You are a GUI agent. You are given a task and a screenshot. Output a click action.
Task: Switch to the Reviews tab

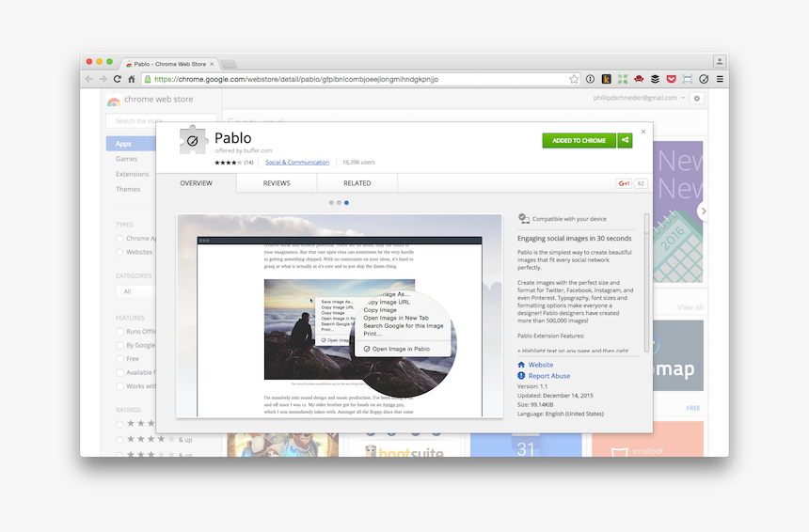[x=277, y=183]
